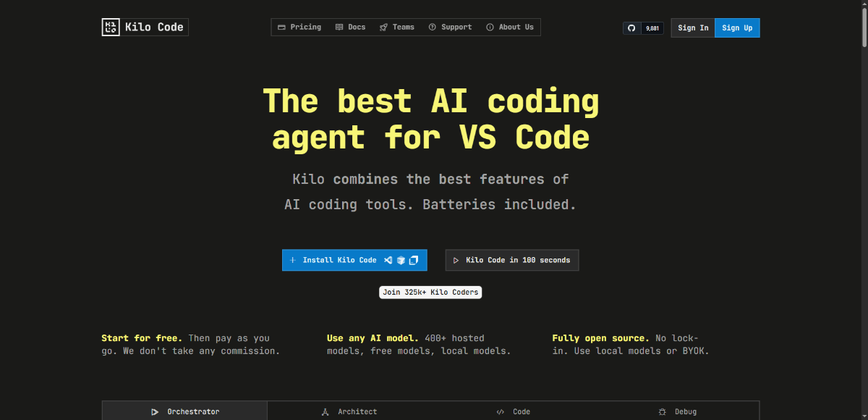
Task: Visit the Support page
Action: [x=450, y=28]
